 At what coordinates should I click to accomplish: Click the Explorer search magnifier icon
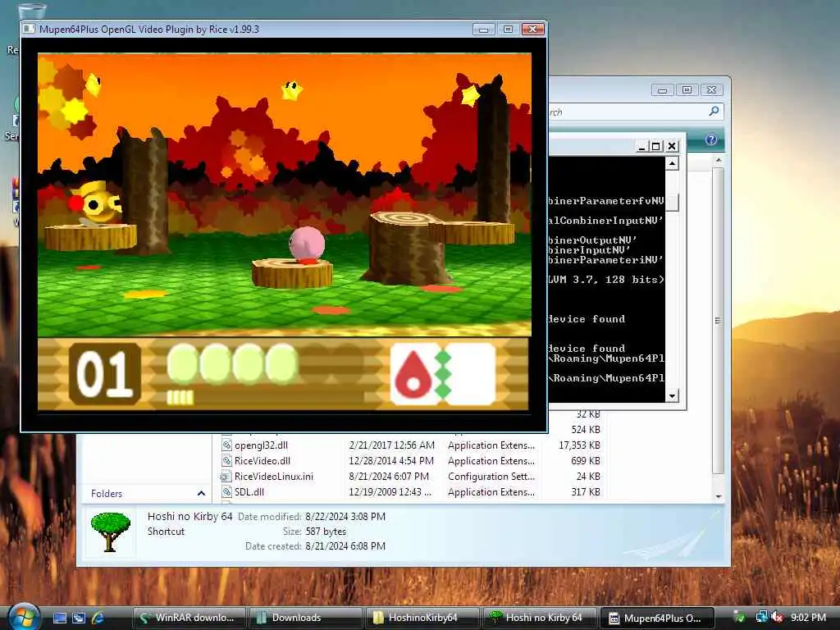pos(714,112)
